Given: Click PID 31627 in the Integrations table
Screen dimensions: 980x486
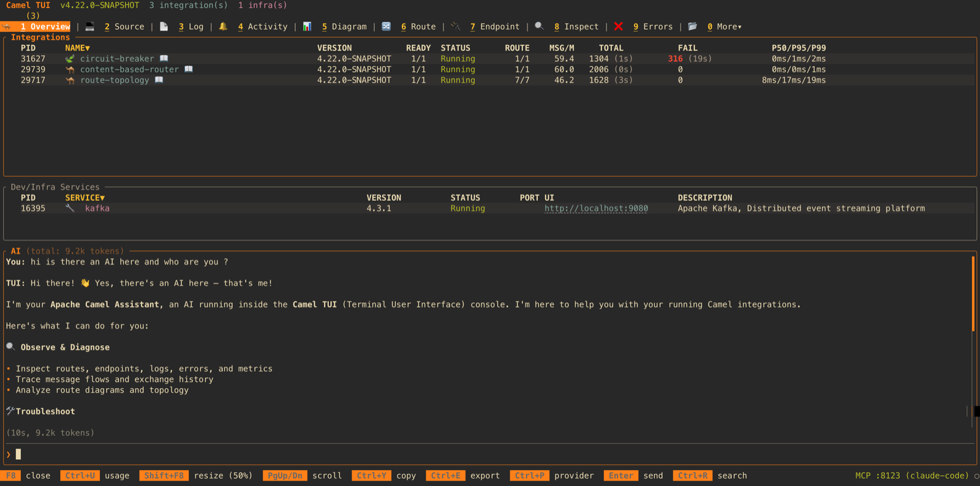Looking at the screenshot, I should [33, 59].
